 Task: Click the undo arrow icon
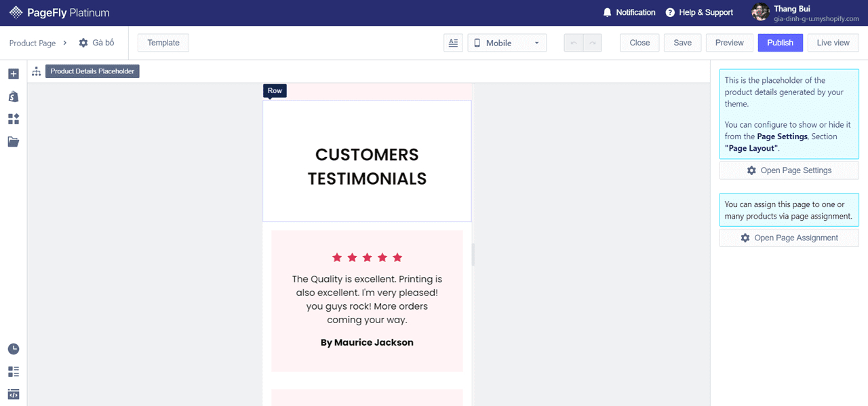pos(573,42)
